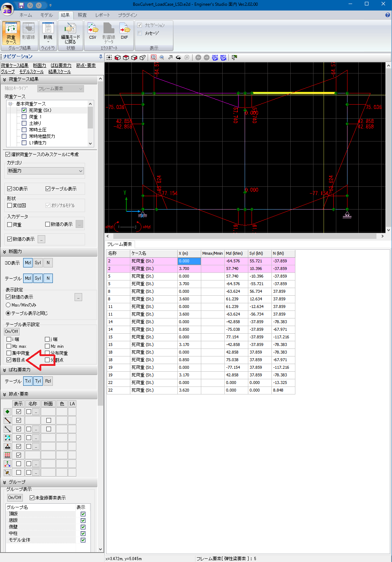The height and width of the screenshot is (562, 392).
Task: Uncheck 死荷重 (St.) load case
Action: point(24,110)
